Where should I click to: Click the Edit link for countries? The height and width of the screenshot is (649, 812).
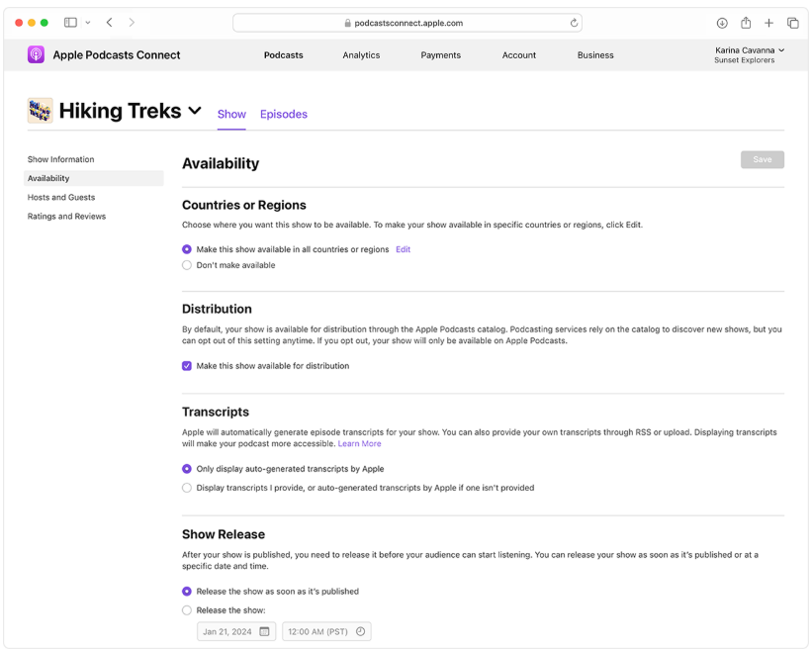tap(403, 249)
